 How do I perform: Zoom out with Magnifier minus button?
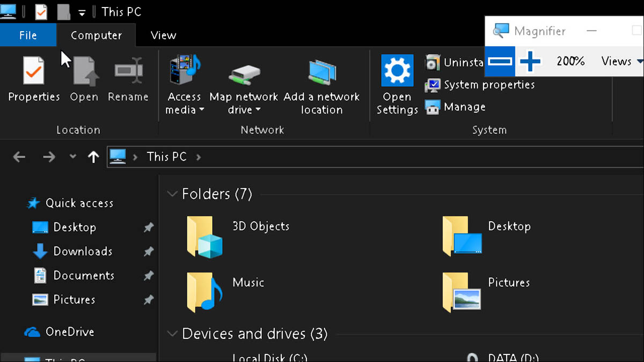[500, 62]
